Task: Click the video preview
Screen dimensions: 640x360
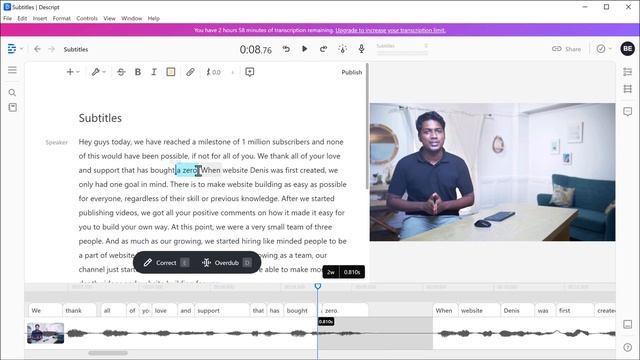Action: click(x=492, y=172)
